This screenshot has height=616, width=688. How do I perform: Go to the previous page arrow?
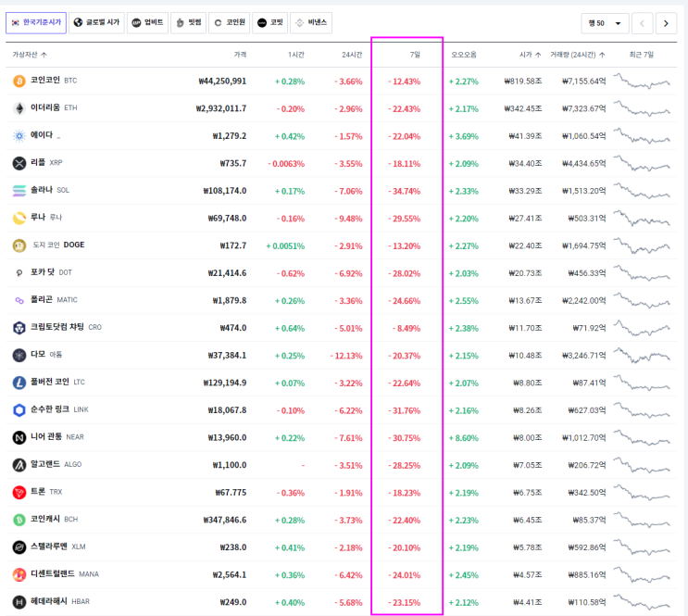tap(642, 23)
